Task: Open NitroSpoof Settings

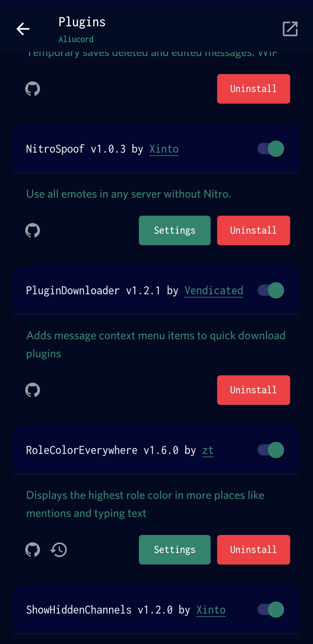Action: coord(175,230)
